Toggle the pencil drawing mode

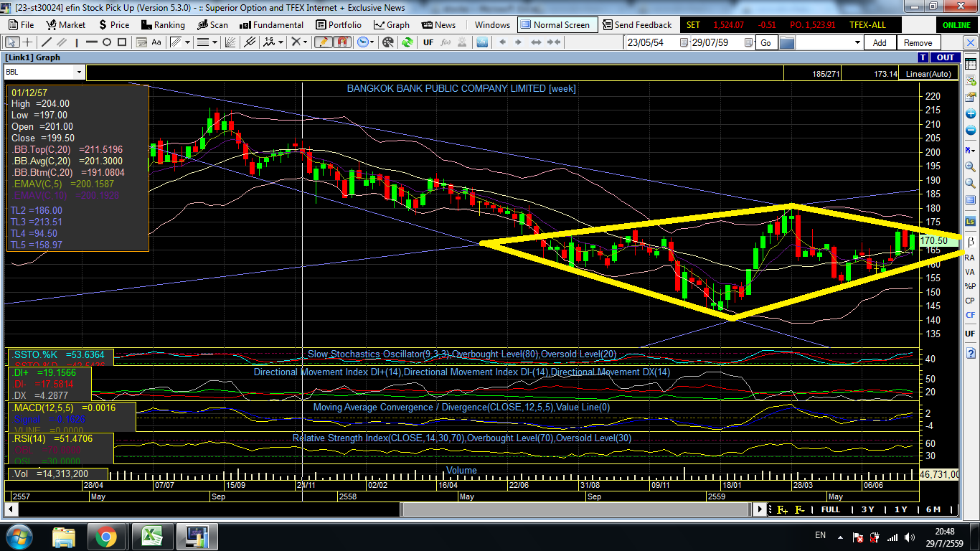[322, 42]
